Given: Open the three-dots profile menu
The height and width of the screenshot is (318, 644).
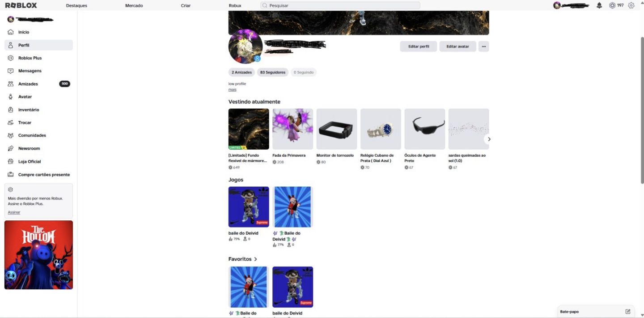Looking at the screenshot, I should [483, 46].
